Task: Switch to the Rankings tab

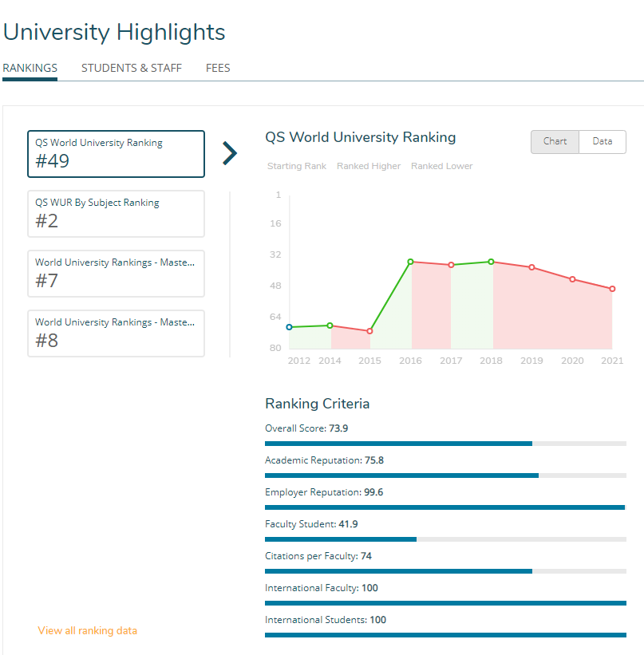Action: click(x=30, y=68)
